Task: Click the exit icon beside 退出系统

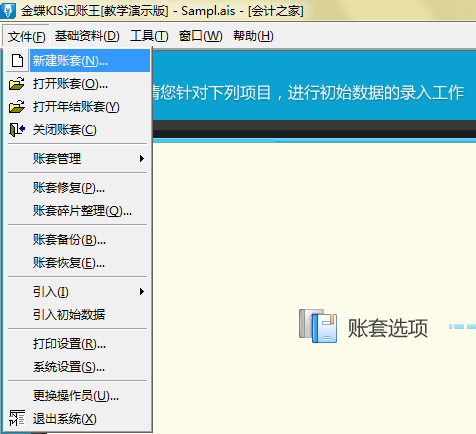Action: click(17, 418)
